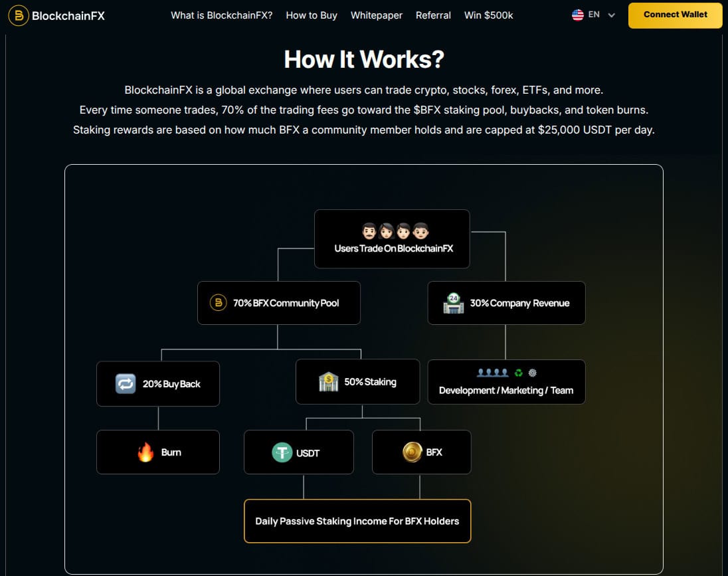
Task: Open the Win $500k page
Action: pyautogui.click(x=488, y=15)
